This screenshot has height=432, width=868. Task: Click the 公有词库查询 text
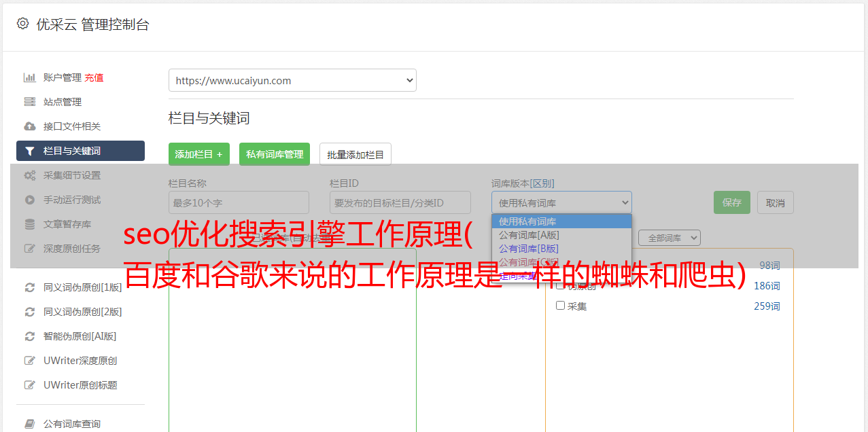(x=72, y=424)
